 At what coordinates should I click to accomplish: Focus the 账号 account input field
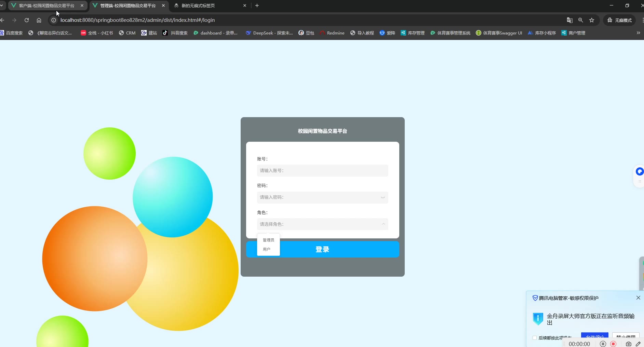323,170
